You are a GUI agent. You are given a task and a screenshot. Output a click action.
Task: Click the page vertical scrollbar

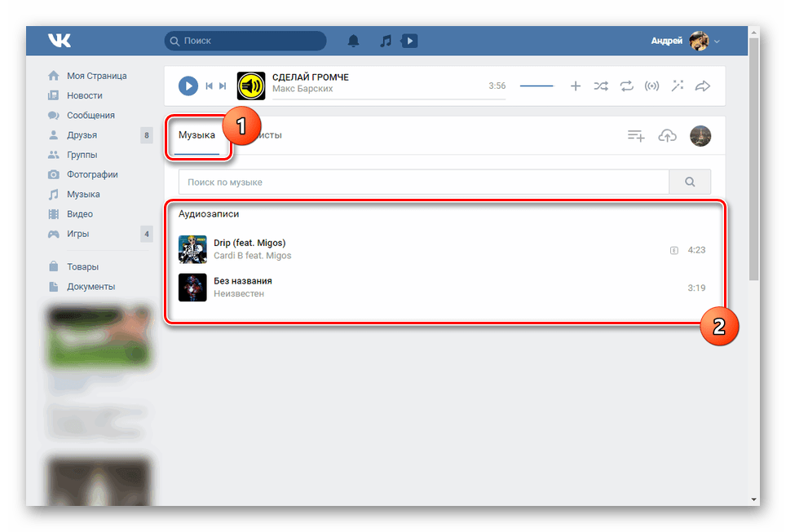[x=754, y=160]
